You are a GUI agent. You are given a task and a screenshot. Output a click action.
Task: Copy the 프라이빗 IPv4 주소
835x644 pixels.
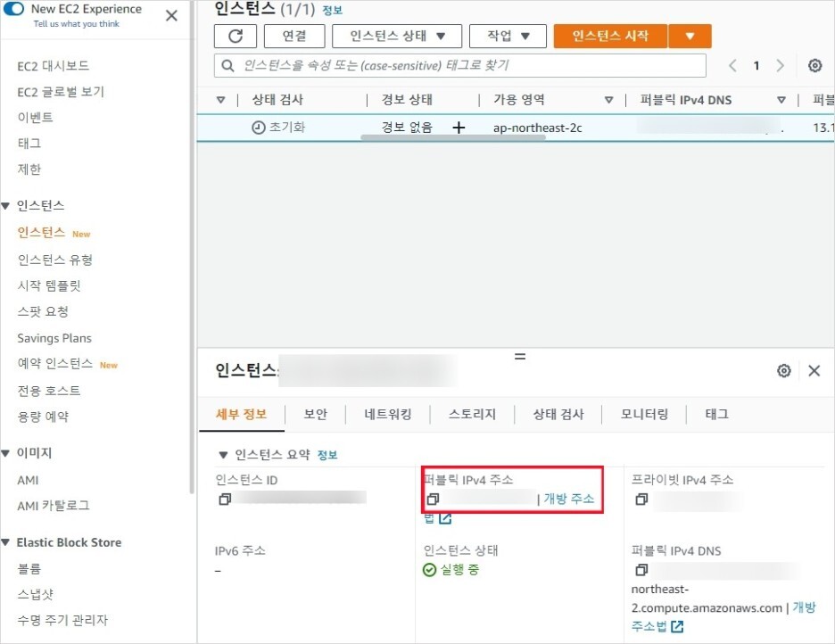[x=641, y=500]
